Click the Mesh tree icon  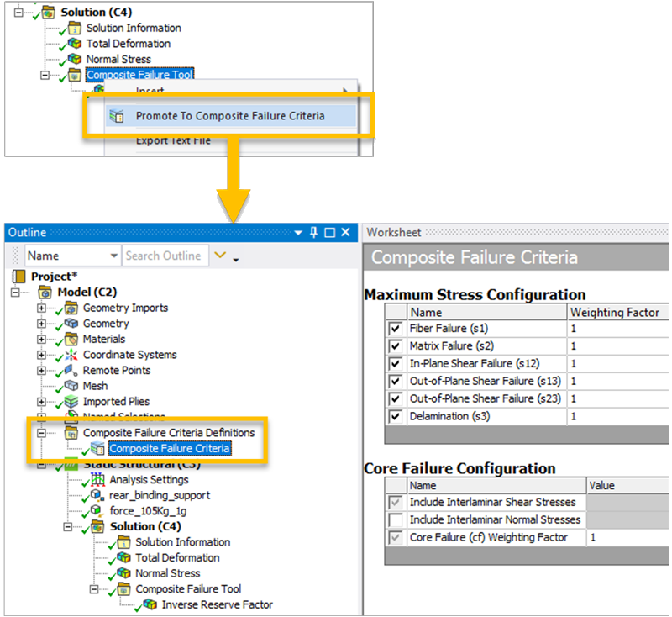(x=72, y=387)
